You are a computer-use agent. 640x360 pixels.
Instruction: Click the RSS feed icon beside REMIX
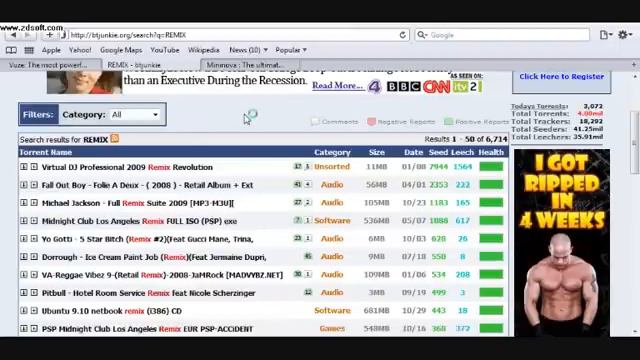tap(115, 138)
